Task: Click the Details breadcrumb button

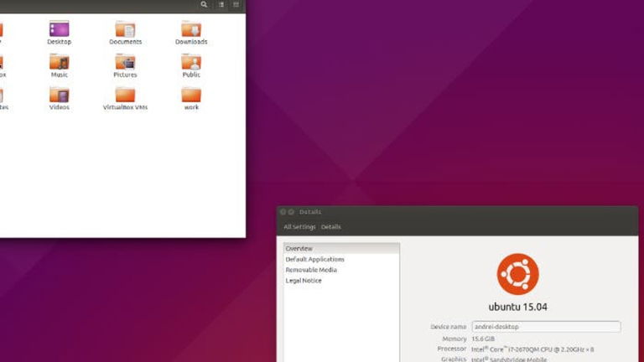Action: pyautogui.click(x=330, y=227)
